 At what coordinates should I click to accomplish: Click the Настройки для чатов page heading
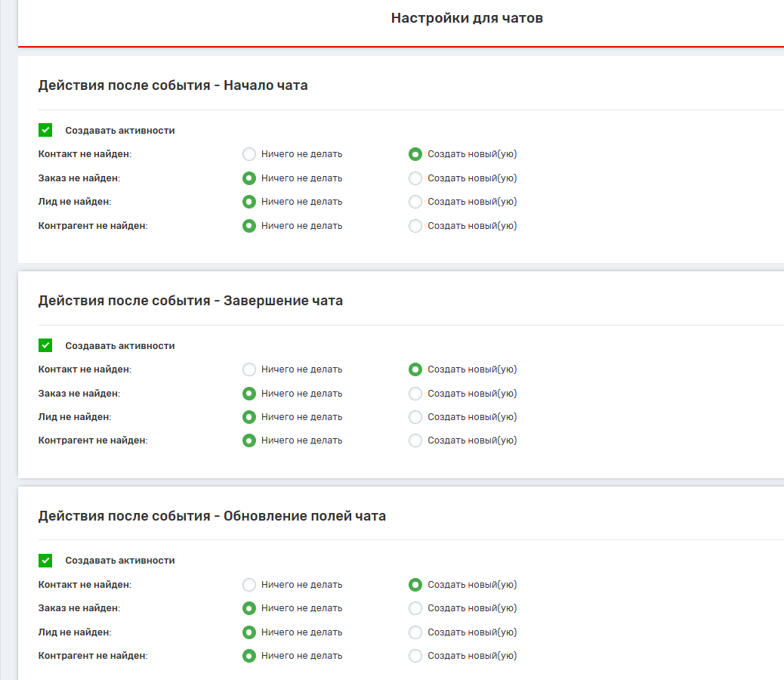(x=467, y=18)
